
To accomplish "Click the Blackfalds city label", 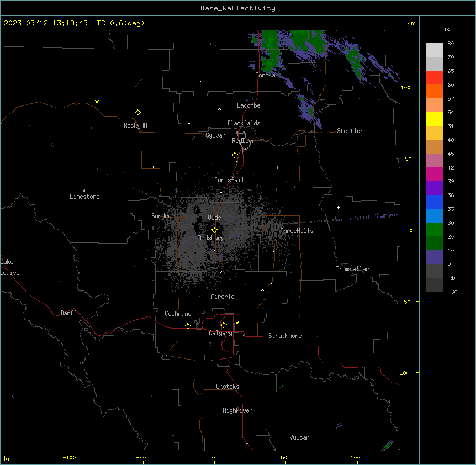I will click(244, 123).
